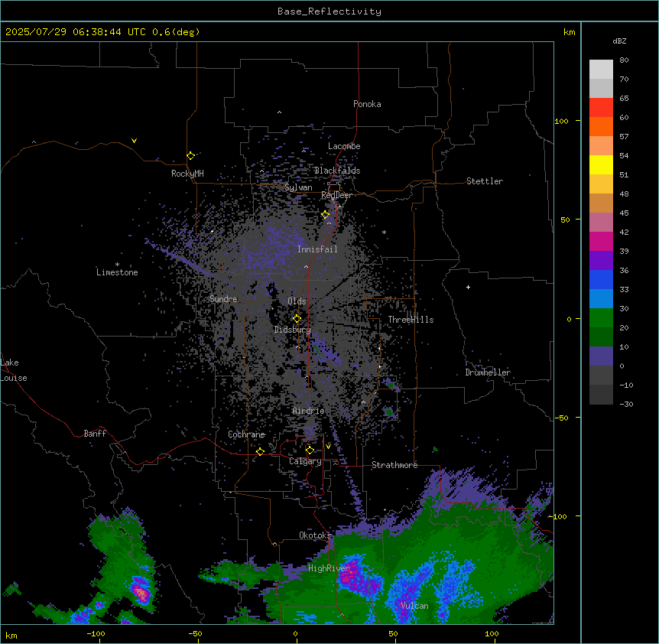Click the Ponoka city label
The image size is (659, 644).
[367, 104]
